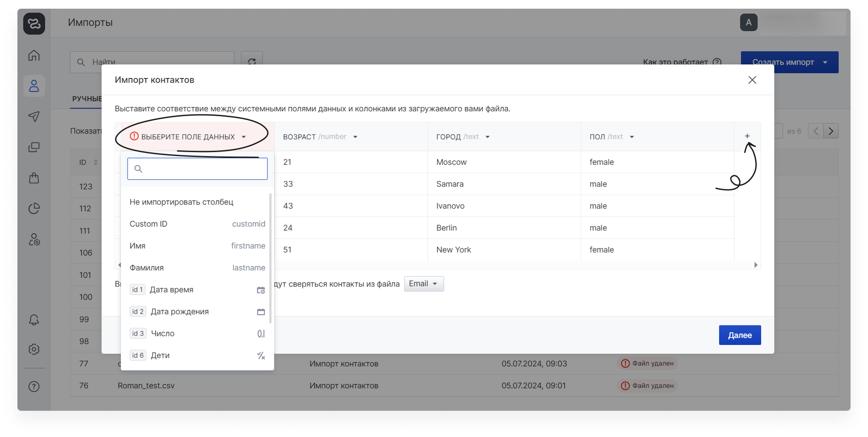
Task: Click the help question mark sidebar icon
Action: (34, 386)
